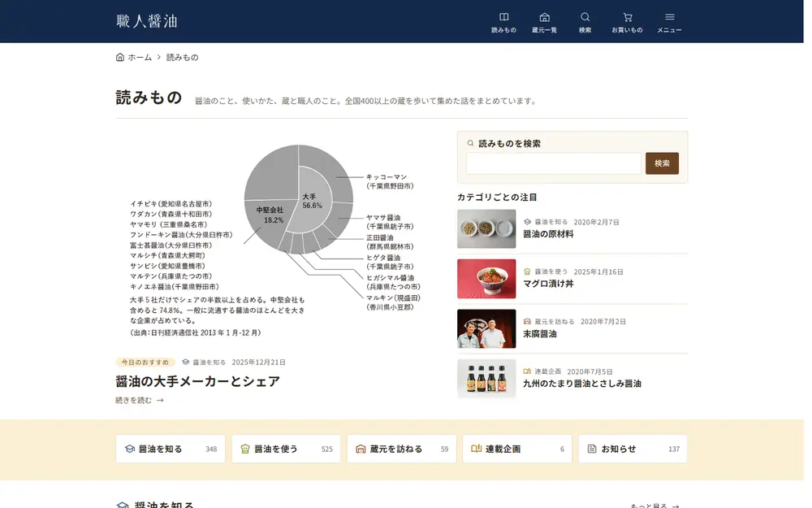Click もっと見る link at bottom right
The height and width of the screenshot is (508, 812).
(654, 505)
